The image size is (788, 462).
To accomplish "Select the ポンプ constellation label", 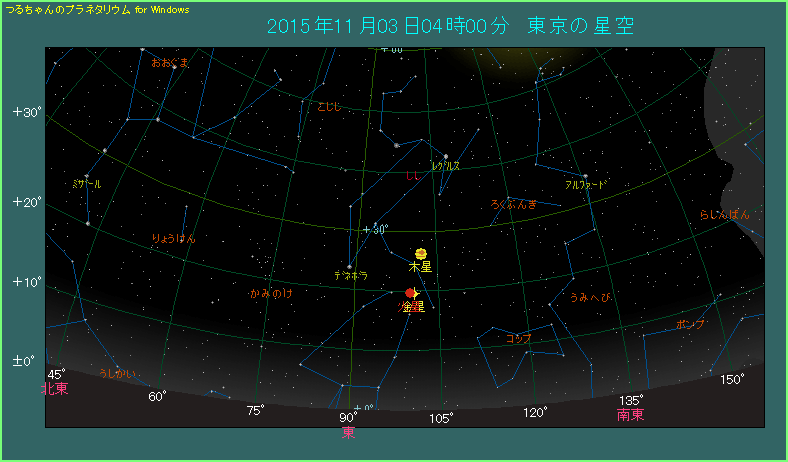I will point(690,325).
